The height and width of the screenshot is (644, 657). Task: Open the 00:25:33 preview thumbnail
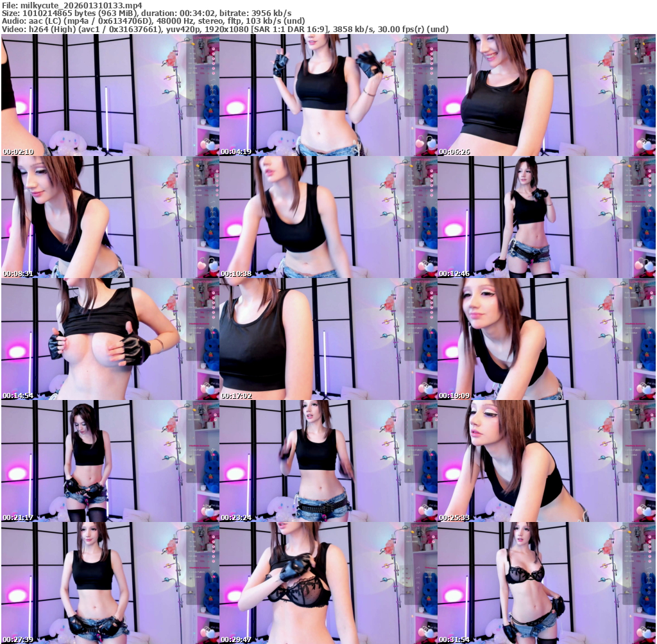pos(546,461)
